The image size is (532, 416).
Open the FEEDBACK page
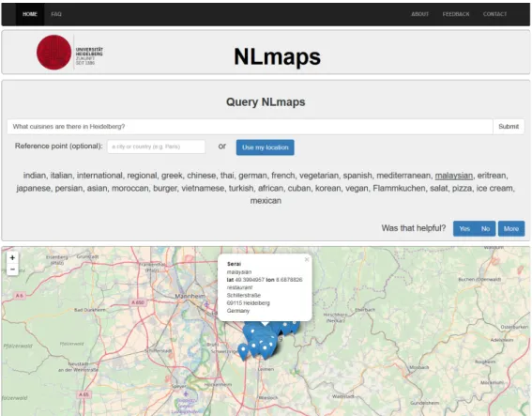pyautogui.click(x=456, y=14)
